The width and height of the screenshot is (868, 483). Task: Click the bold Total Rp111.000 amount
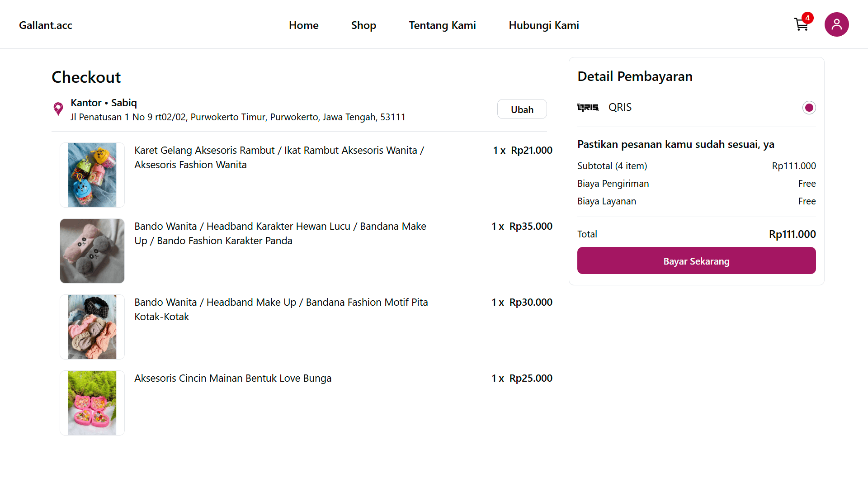click(x=792, y=234)
